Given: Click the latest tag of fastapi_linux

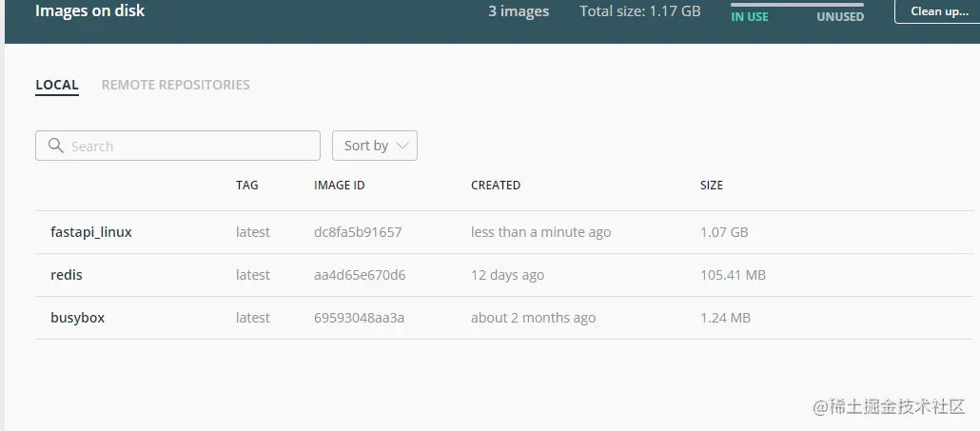Looking at the screenshot, I should pyautogui.click(x=253, y=232).
